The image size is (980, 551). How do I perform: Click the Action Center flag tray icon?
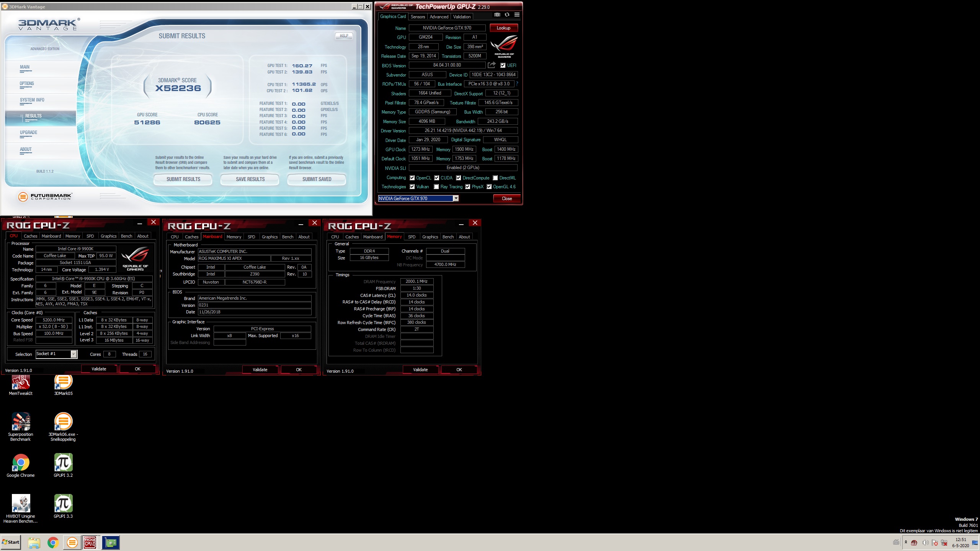click(934, 543)
